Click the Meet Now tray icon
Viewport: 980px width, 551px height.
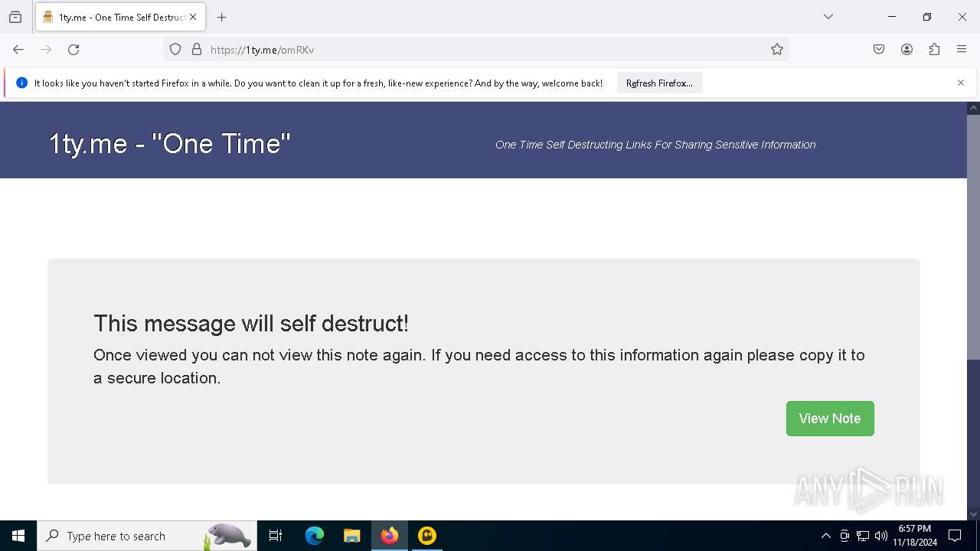(844, 536)
